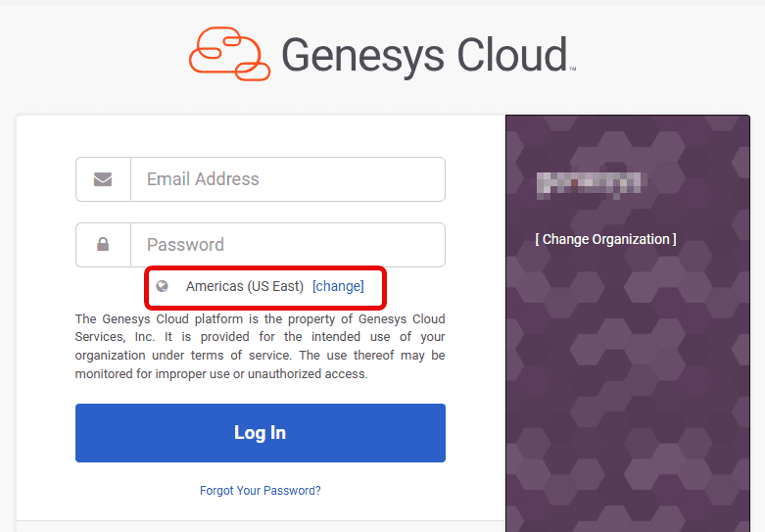Screen dimensions: 765x532
Task: Click the [ Change Organization ] link
Action: 605,239
